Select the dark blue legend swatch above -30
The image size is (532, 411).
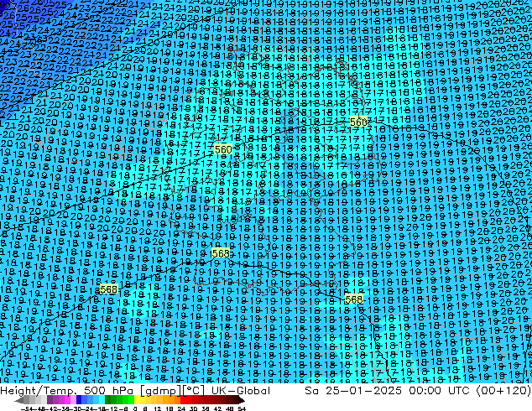pyautogui.click(x=79, y=399)
